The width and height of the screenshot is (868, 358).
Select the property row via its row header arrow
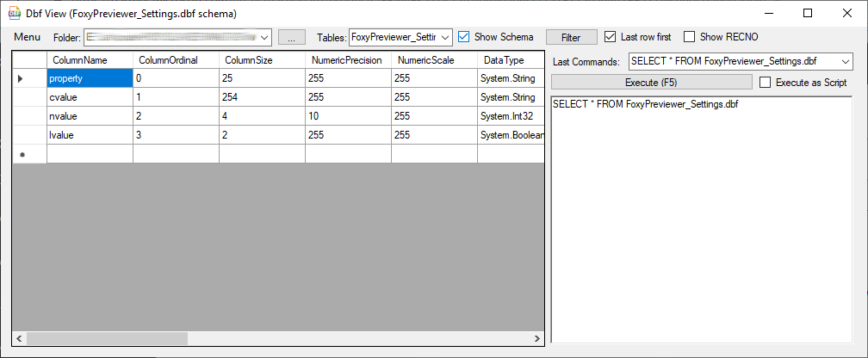pyautogui.click(x=29, y=78)
